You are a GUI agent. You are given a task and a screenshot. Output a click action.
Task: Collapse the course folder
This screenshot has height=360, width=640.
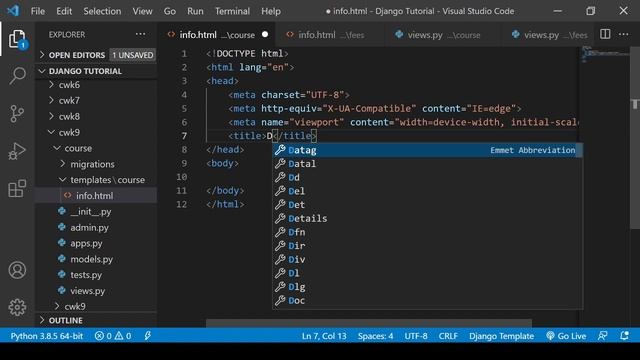coord(96,148)
